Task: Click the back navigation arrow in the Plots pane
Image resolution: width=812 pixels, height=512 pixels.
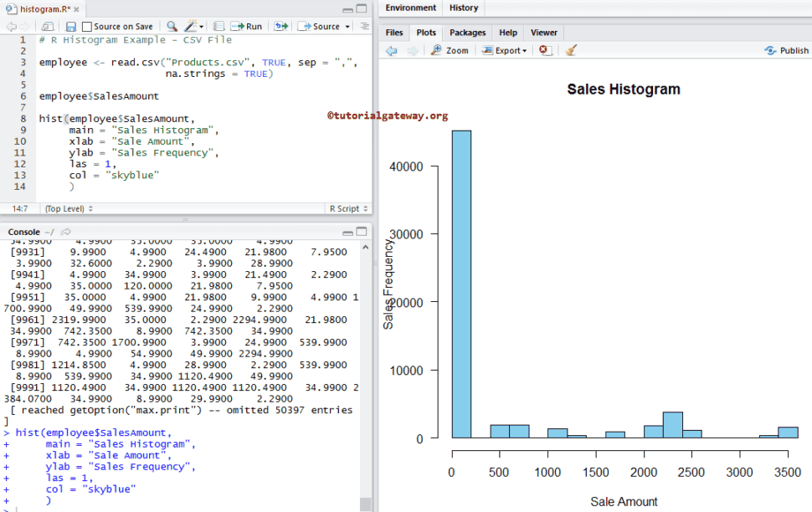Action: (392, 50)
